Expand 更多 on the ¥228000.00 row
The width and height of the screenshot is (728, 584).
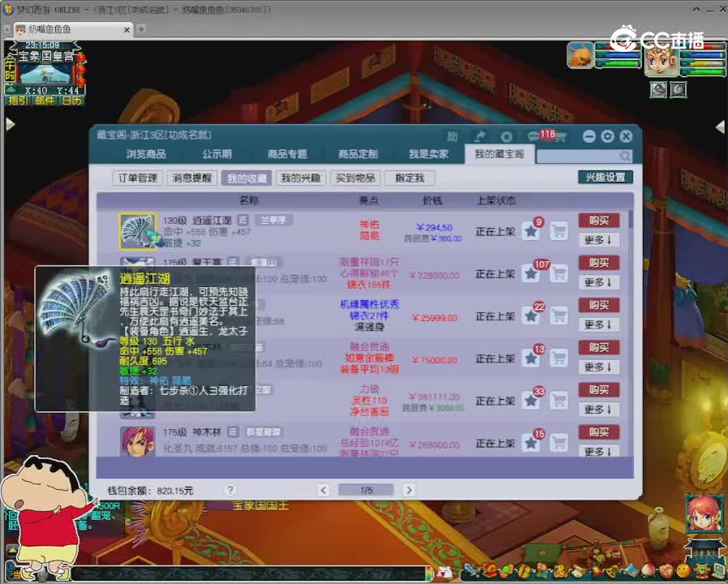(599, 282)
